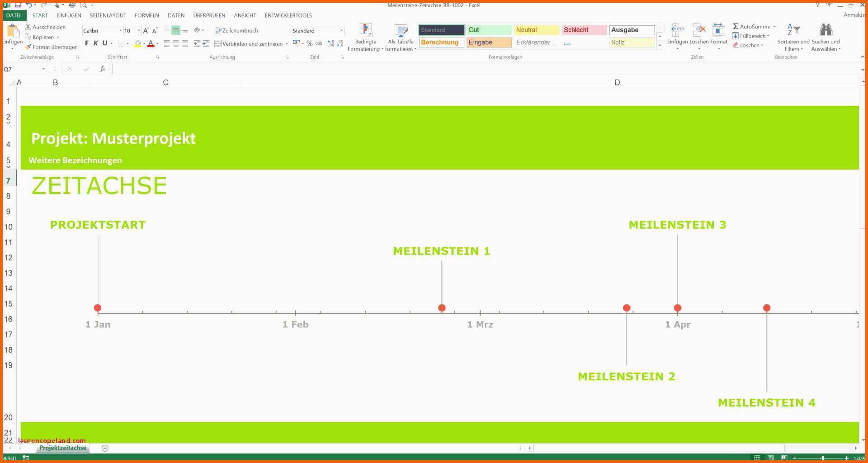The width and height of the screenshot is (868, 463).
Task: Undo the last action
Action: point(29,5)
